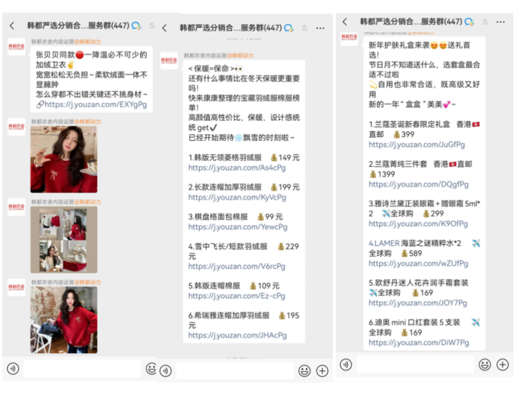
Task: Open link https://j.youzan.com/JuGfPg
Action: [417, 144]
